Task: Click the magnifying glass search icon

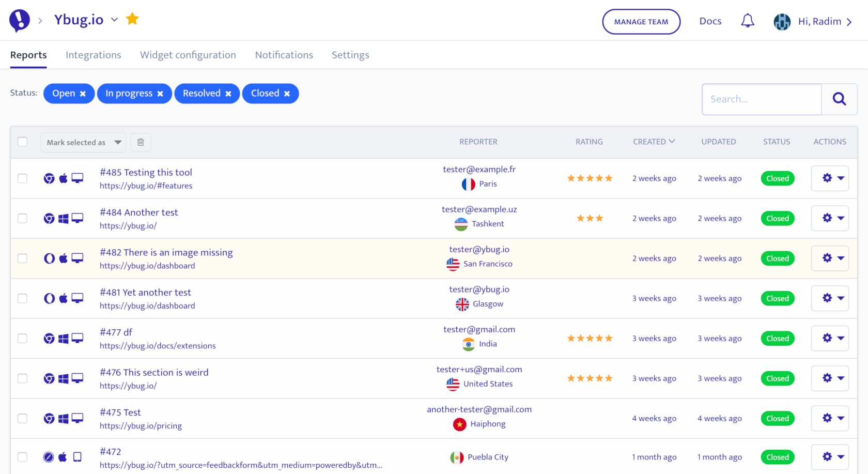Action: coord(839,99)
